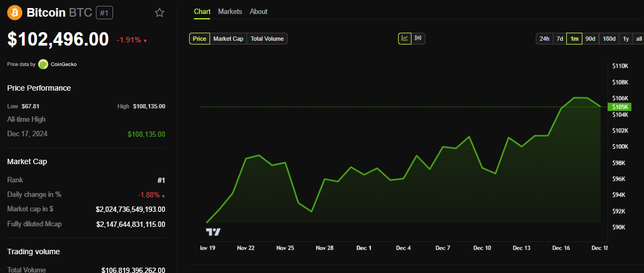Image resolution: width=644 pixels, height=273 pixels.
Task: Open the Chart tab
Action: click(x=202, y=11)
